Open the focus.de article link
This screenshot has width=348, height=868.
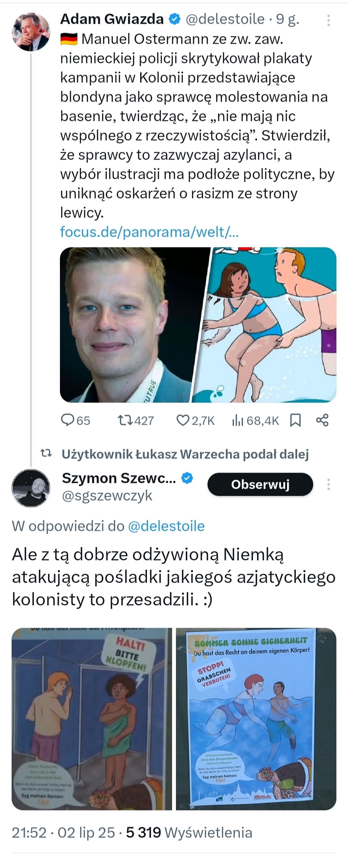[150, 232]
